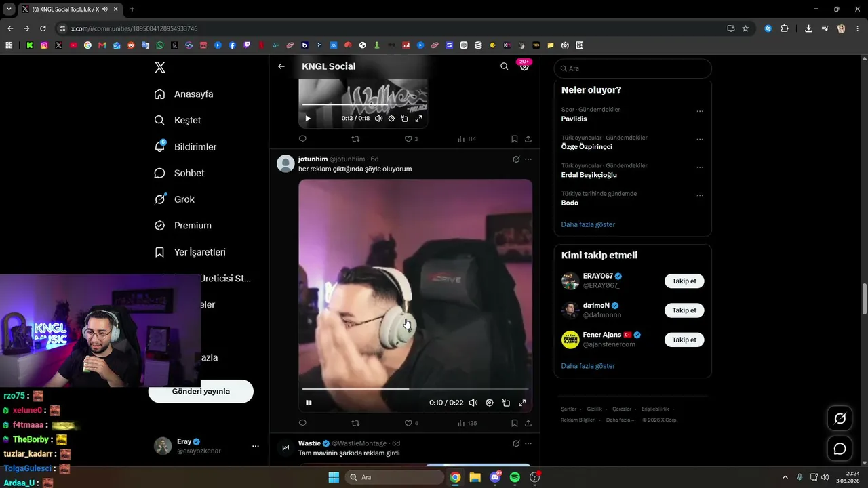
Task: Open a new browser tab
Action: pos(132,9)
